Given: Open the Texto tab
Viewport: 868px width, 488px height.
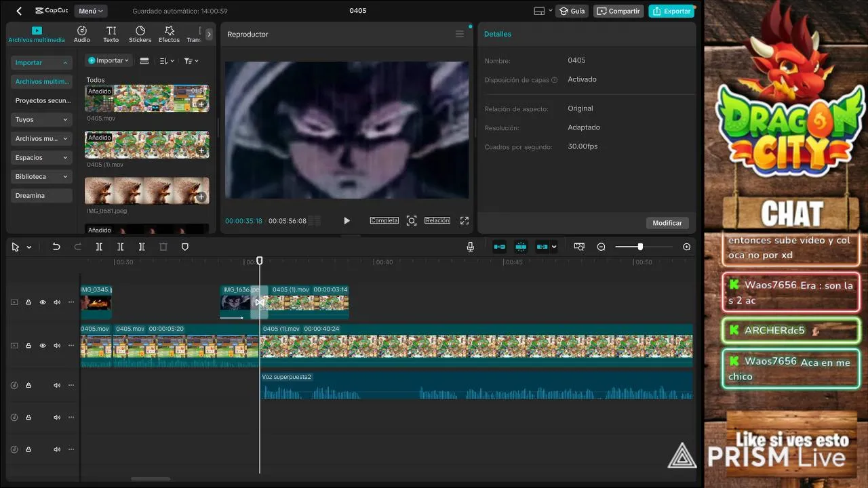Looking at the screenshot, I should 111,35.
